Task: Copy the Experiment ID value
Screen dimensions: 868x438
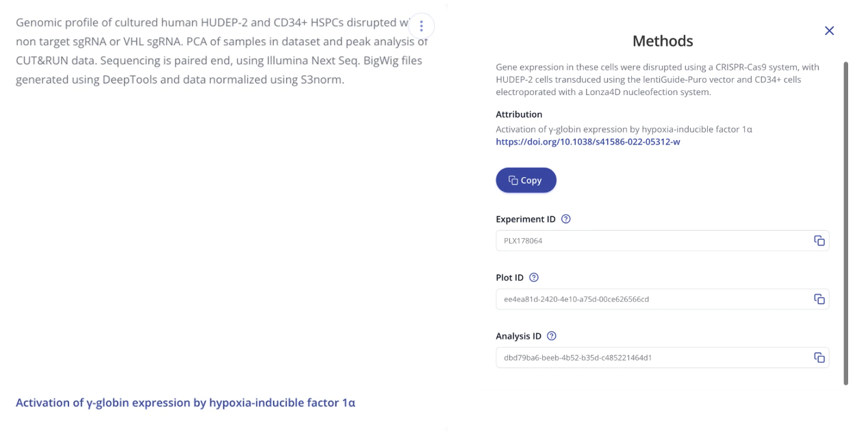Action: tap(819, 241)
